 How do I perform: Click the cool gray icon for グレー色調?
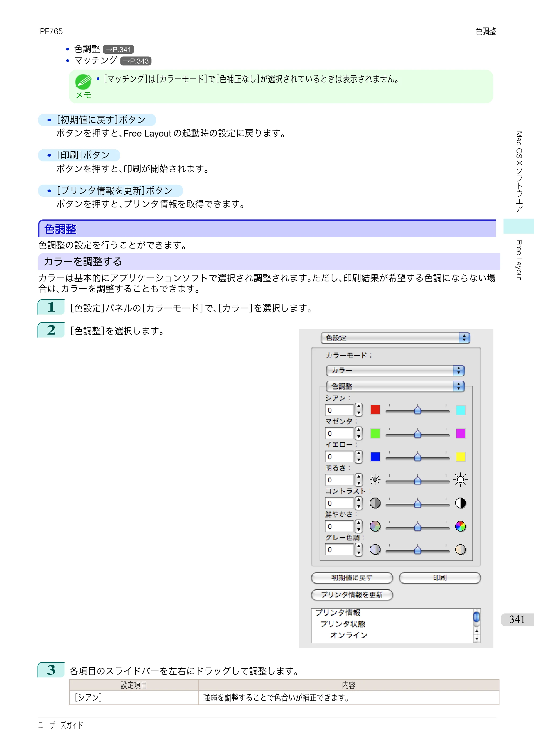375,549
